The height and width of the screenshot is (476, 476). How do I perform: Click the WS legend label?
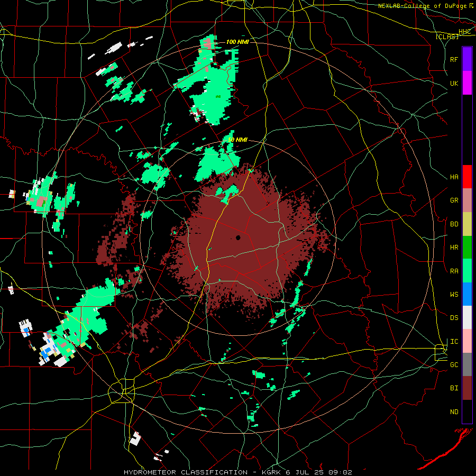pos(454,295)
